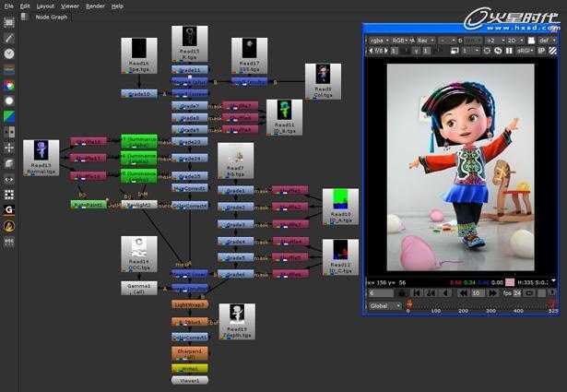567x392 pixels.
Task: Select the Node Graph tab
Action: (52, 17)
